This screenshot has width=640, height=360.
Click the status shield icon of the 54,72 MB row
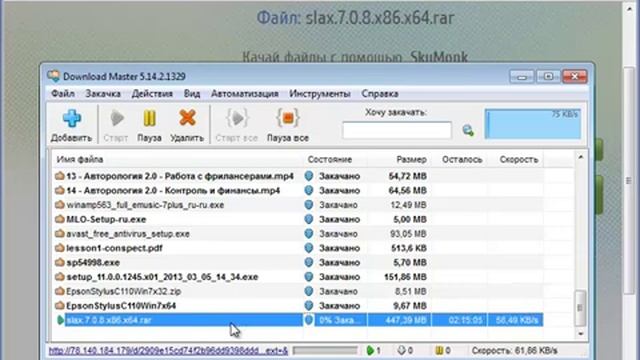coord(309,176)
